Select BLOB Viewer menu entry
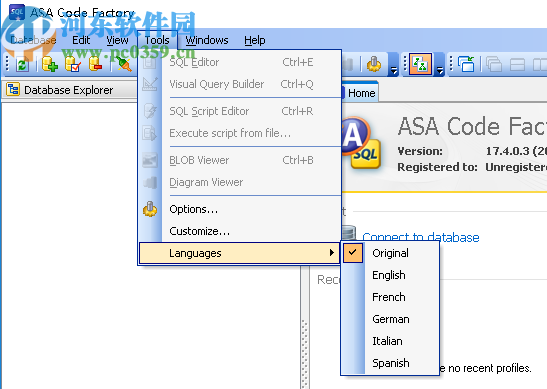This screenshot has width=547, height=389. 240,160
